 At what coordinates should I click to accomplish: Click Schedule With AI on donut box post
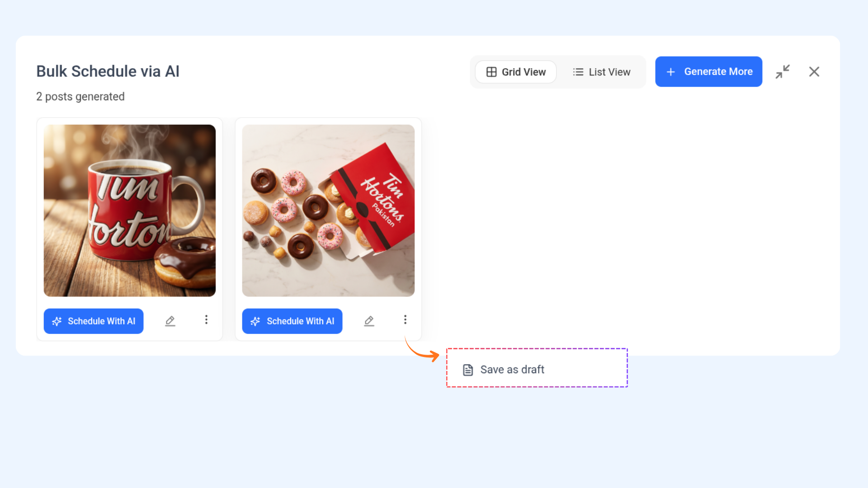coord(292,321)
